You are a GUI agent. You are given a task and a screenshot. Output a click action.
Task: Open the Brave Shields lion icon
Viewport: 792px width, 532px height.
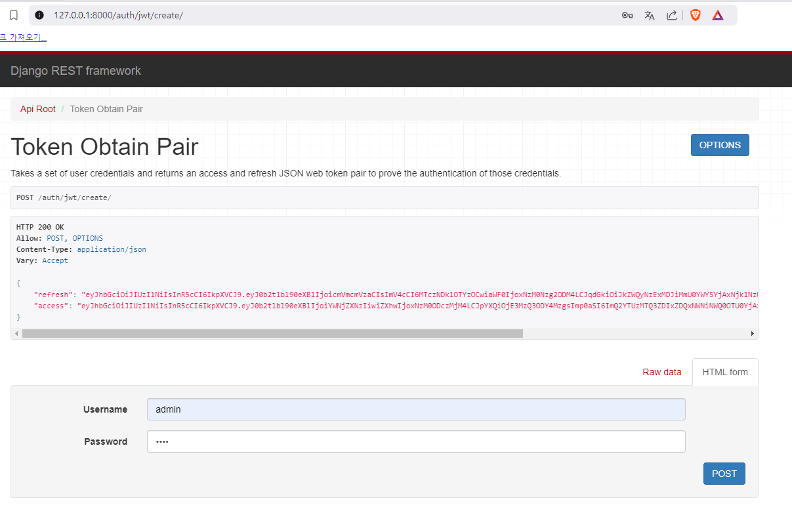pyautogui.click(x=696, y=15)
